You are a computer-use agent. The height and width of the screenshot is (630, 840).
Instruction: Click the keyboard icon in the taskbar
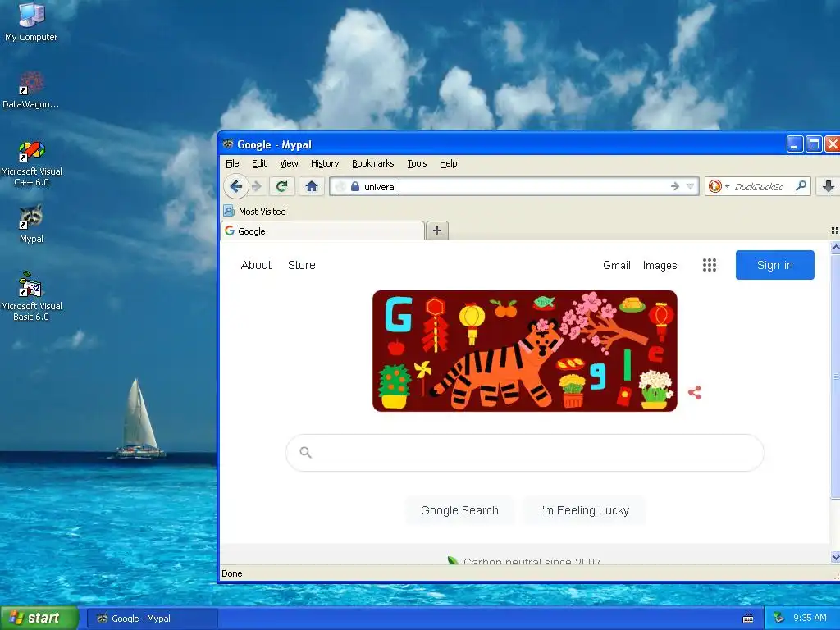coord(748,619)
